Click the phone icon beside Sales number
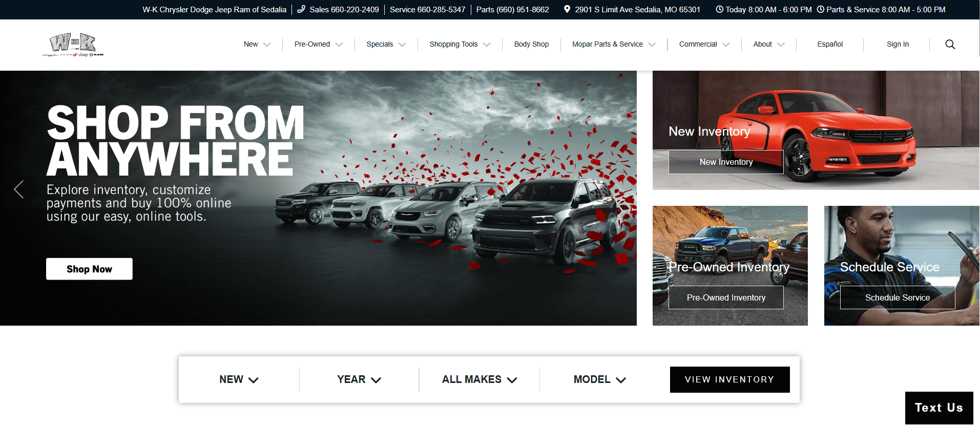 click(301, 9)
